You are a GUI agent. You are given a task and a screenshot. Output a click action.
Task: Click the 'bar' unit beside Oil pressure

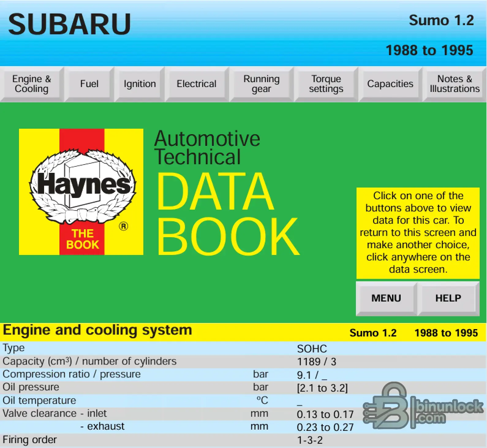pos(261,387)
